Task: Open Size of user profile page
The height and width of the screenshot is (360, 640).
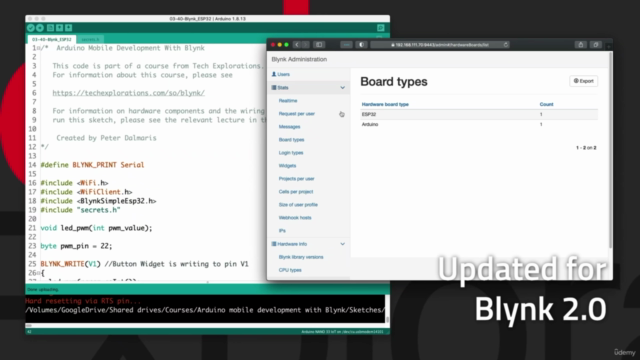Action: coord(298,204)
